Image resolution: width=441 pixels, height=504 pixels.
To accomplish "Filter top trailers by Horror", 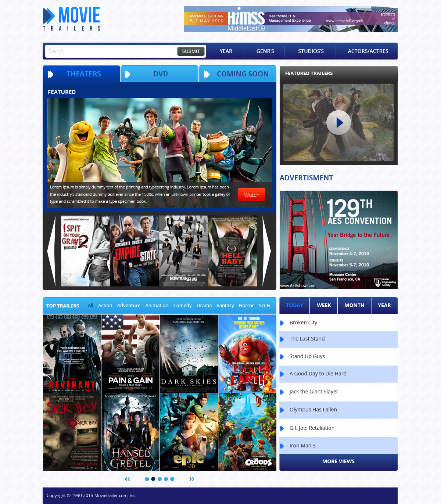I will pos(246,306).
